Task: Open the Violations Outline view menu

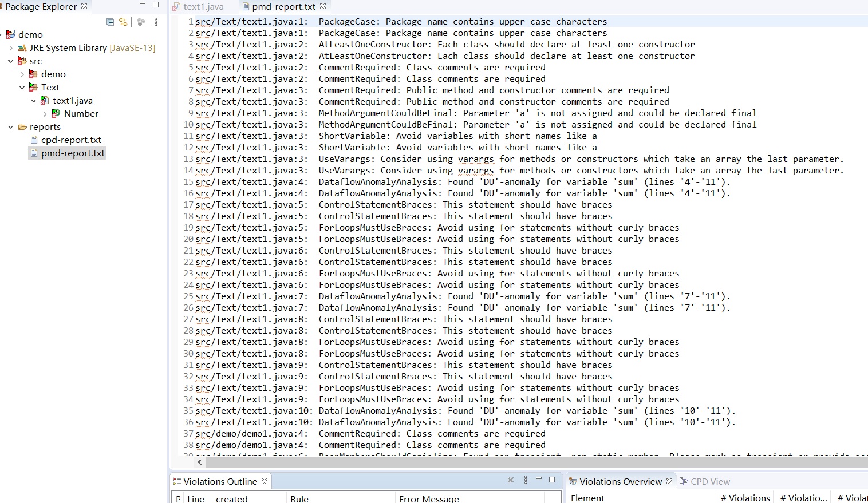Action: 526,481
